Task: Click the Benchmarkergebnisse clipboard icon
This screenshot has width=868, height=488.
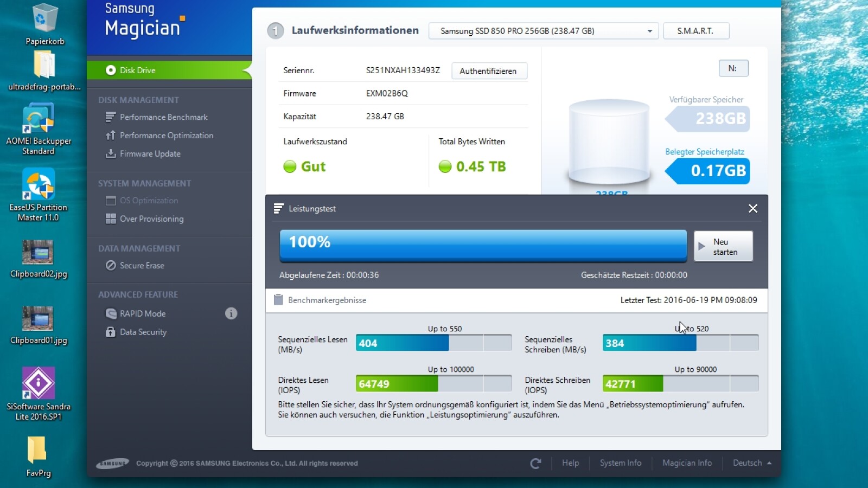Action: [278, 300]
